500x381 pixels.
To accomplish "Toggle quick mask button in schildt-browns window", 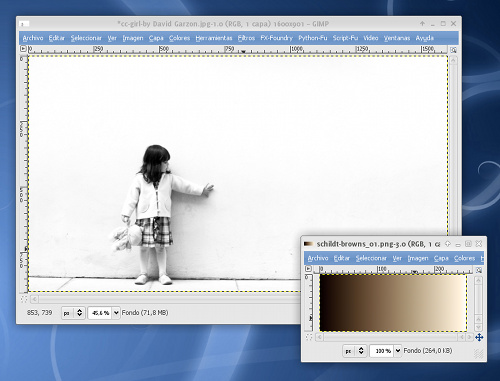I will (309, 337).
